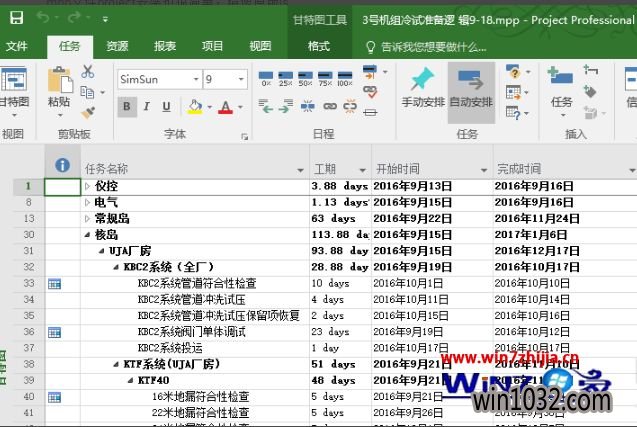Switch to the 格式 (Format) tab
This screenshot has height=427, width=637.
tap(319, 46)
